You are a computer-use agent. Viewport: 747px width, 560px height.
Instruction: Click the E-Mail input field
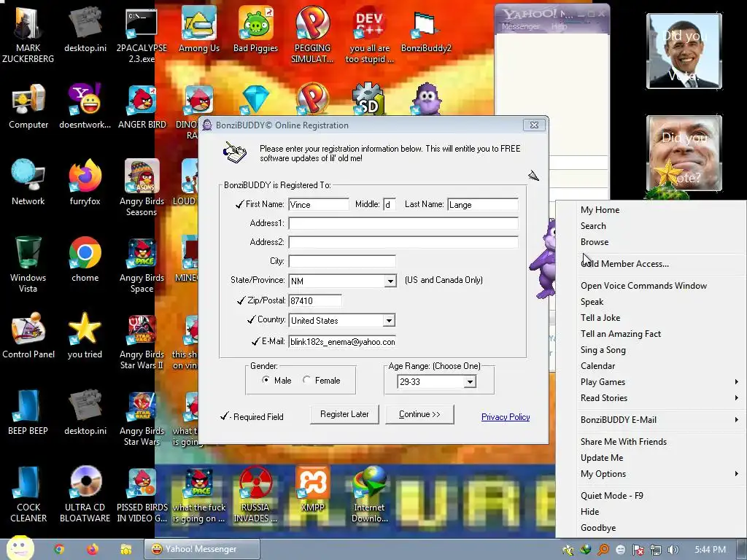pyautogui.click(x=342, y=342)
